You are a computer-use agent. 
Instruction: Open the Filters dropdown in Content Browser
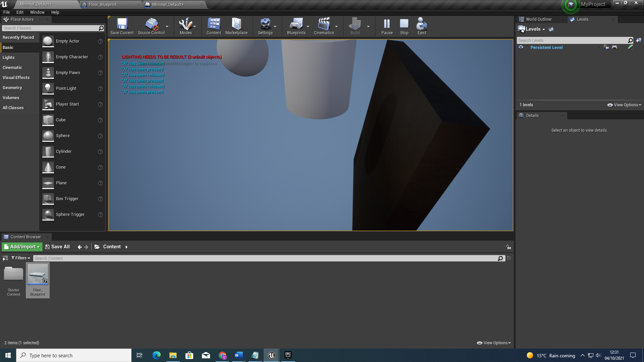click(21, 258)
